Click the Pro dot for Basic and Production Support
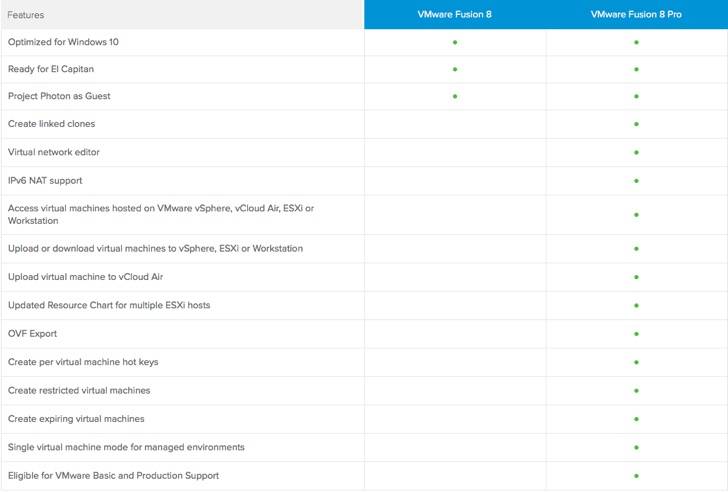The width and height of the screenshot is (728, 492). [637, 476]
